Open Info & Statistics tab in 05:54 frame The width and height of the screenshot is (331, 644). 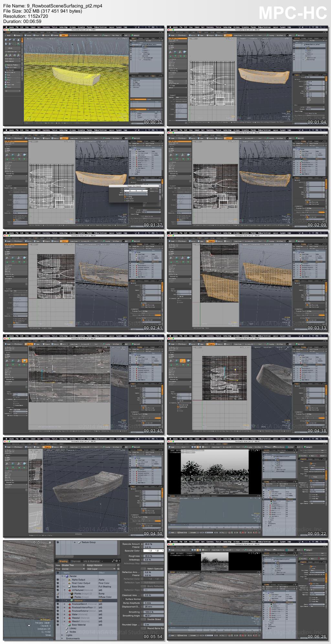91,561
